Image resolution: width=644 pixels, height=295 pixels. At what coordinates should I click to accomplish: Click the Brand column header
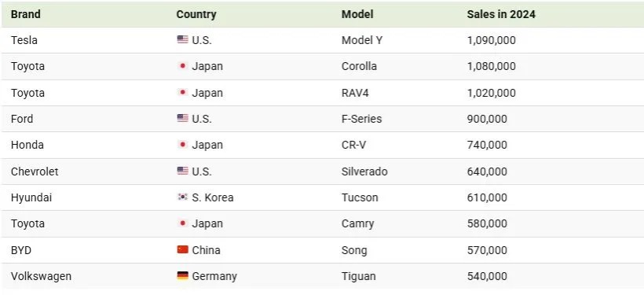click(25, 14)
